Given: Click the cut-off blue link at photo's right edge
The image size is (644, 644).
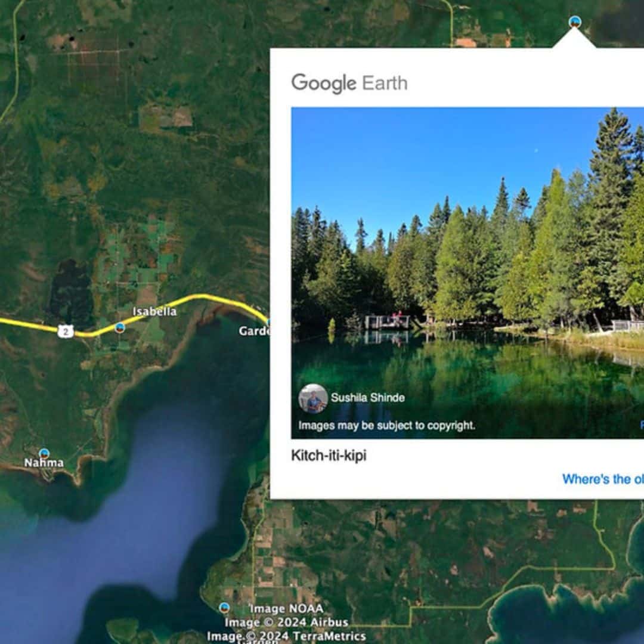Looking at the screenshot, I should [642, 425].
